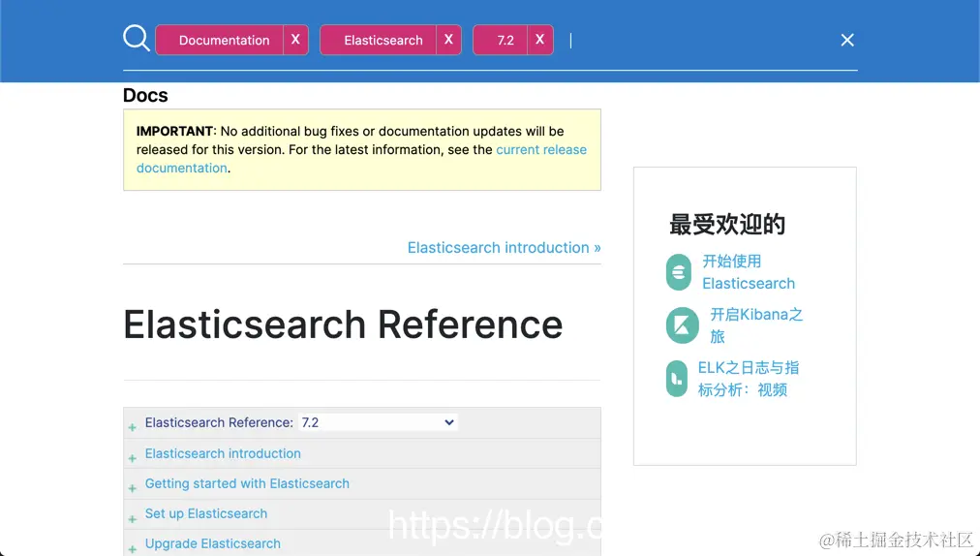The height and width of the screenshot is (556, 980).
Task: Expand Getting started with Elasticsearch section
Action: coord(132,488)
